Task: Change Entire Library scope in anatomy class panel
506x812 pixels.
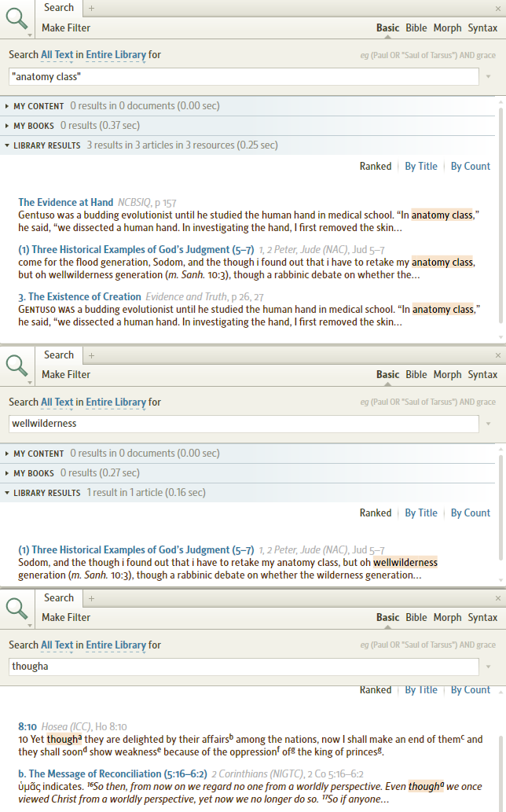Action: [116, 55]
